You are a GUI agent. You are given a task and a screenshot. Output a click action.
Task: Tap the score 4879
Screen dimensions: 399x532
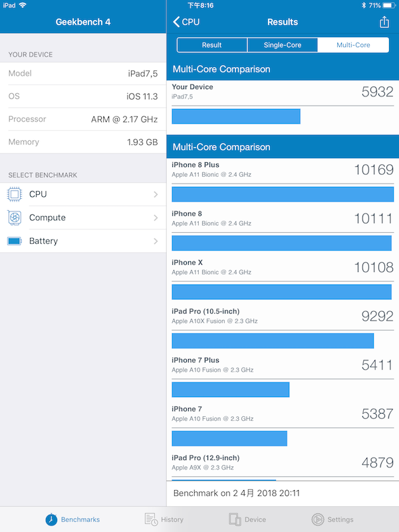377,463
